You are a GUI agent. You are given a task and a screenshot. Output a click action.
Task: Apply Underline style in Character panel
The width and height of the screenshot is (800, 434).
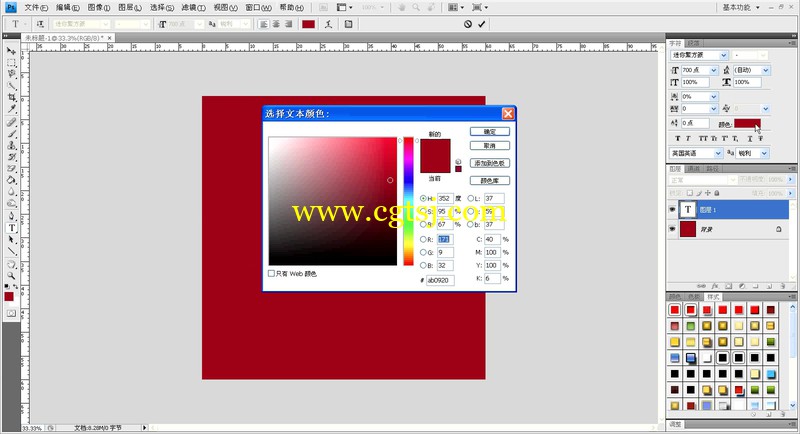tap(750, 138)
